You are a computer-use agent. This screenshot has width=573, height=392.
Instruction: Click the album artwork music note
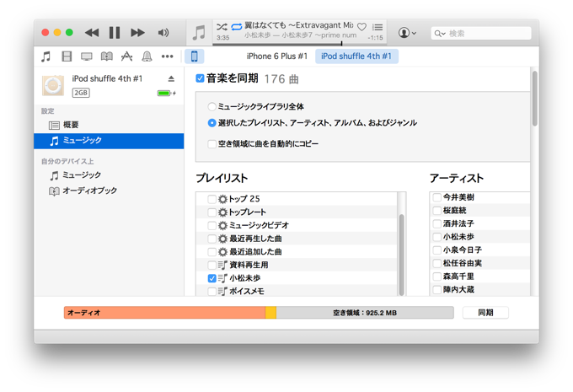tap(199, 33)
